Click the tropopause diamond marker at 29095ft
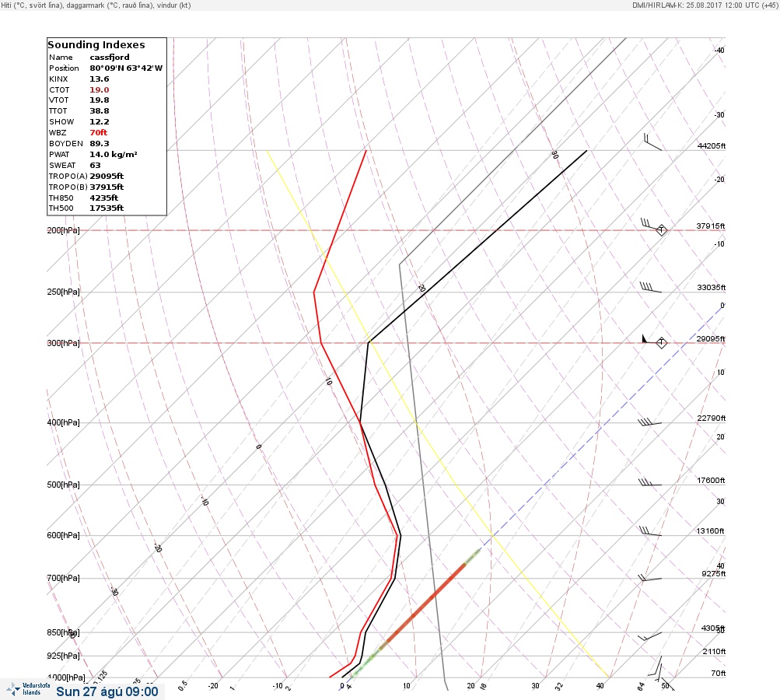 click(x=661, y=343)
